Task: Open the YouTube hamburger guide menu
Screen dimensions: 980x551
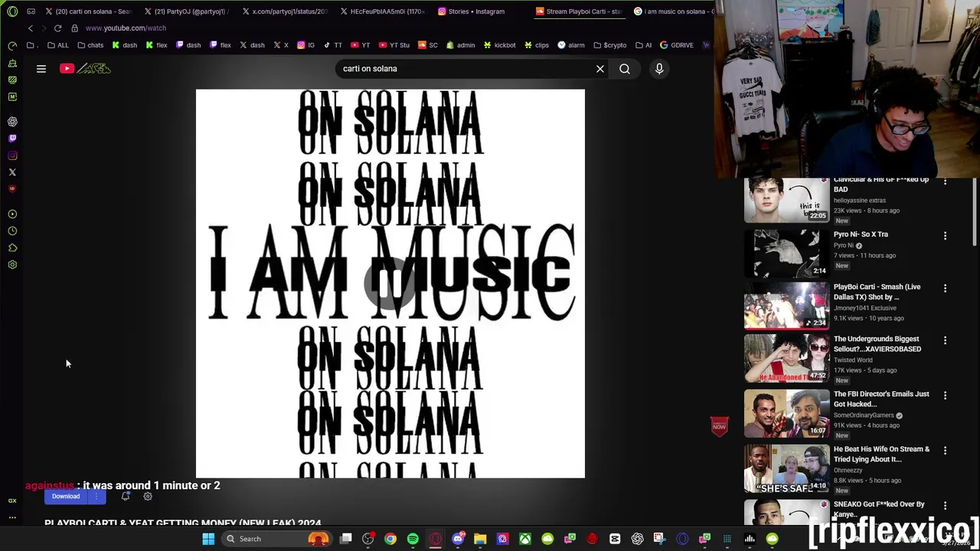Action: pyautogui.click(x=41, y=69)
